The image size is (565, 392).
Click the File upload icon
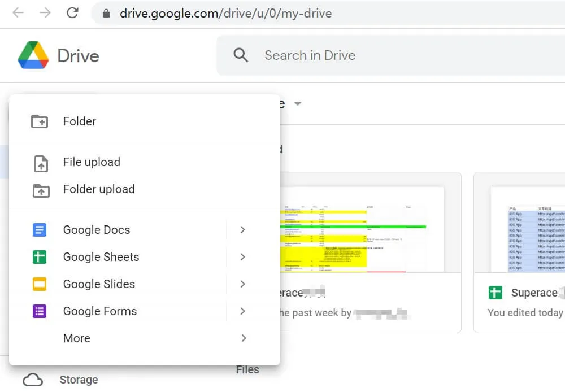tap(40, 162)
